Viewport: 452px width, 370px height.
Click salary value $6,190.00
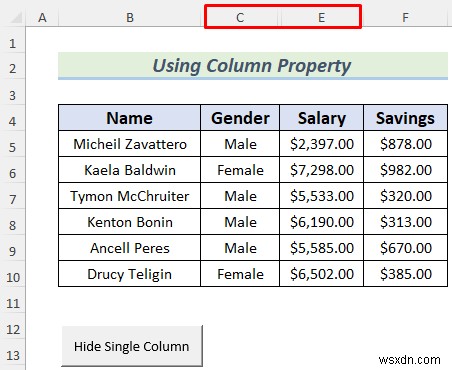click(x=321, y=222)
